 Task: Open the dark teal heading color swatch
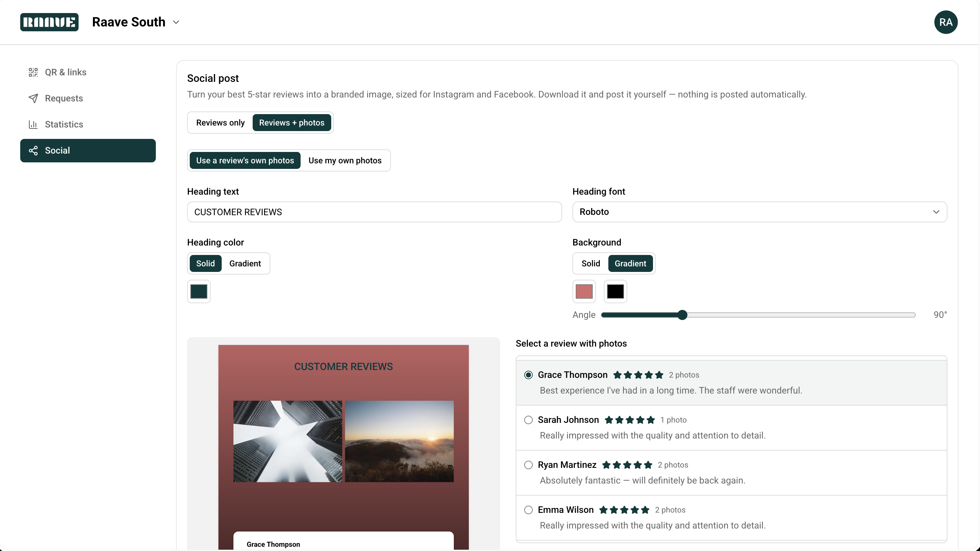199,291
